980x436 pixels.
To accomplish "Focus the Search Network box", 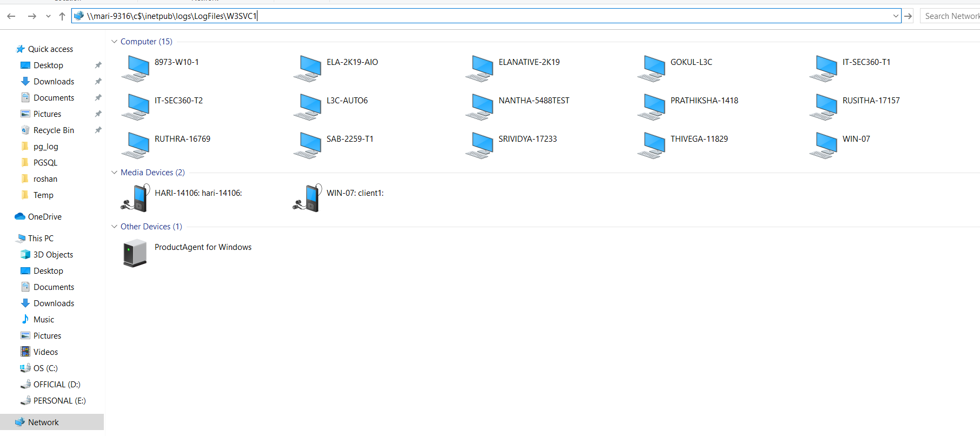I will click(x=950, y=16).
